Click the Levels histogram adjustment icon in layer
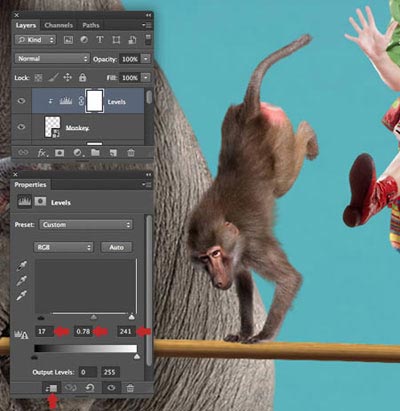This screenshot has height=411, width=400. [66, 101]
